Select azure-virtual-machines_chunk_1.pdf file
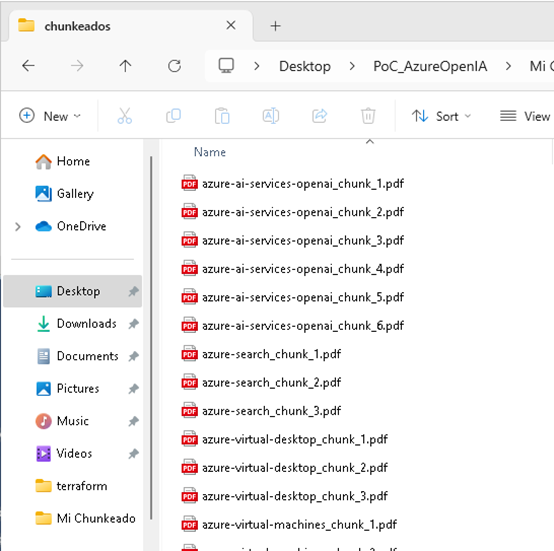The height and width of the screenshot is (551, 554). 289,525
